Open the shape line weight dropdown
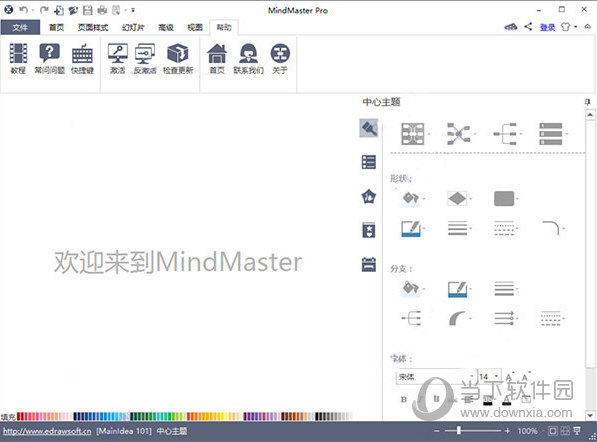 point(460,228)
